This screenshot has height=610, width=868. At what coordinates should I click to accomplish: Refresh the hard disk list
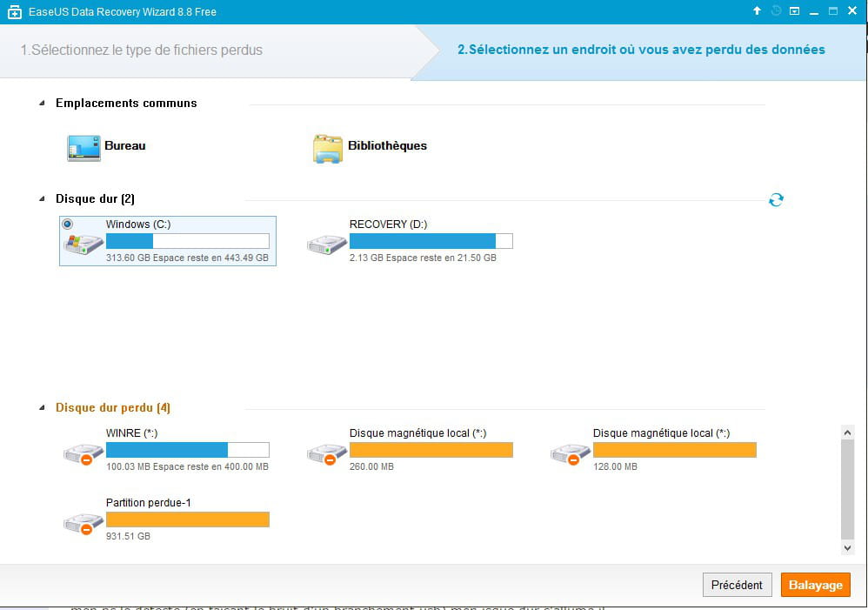click(x=776, y=199)
